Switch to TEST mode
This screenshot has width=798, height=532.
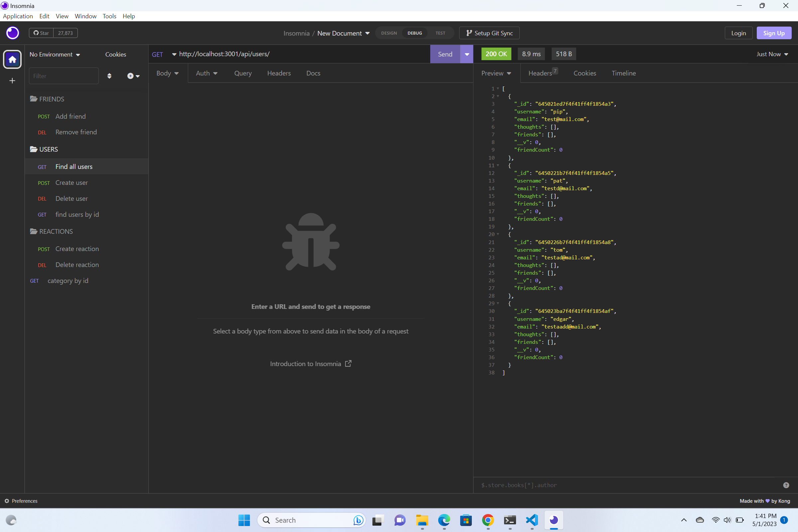[x=440, y=33]
